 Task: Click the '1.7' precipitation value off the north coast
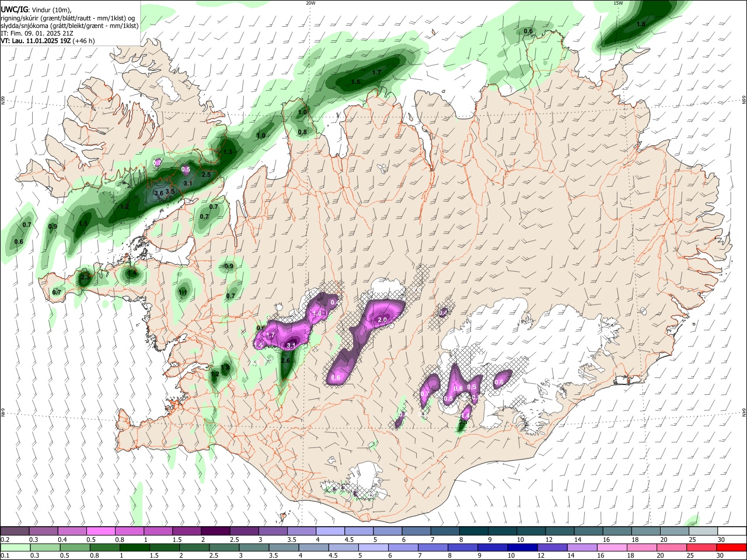coord(376,72)
